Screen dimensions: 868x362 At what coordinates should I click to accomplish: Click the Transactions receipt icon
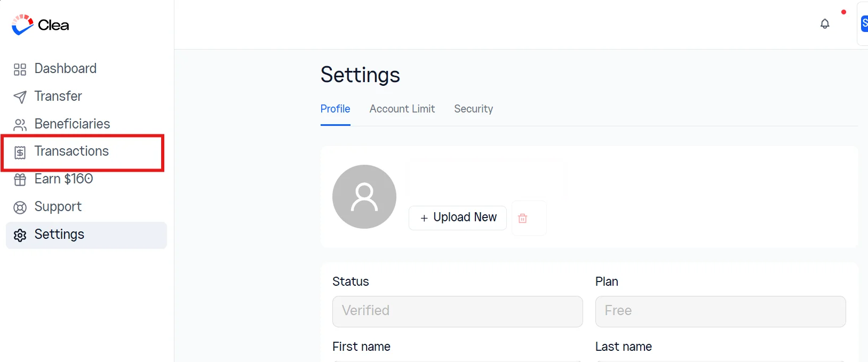[20, 152]
